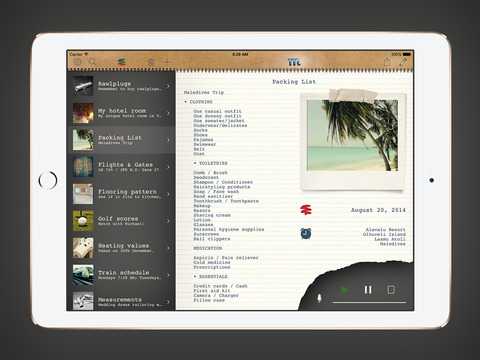Screen dimensions: 480x360
Task: Open the Flights & Gates note
Action: (x=121, y=167)
